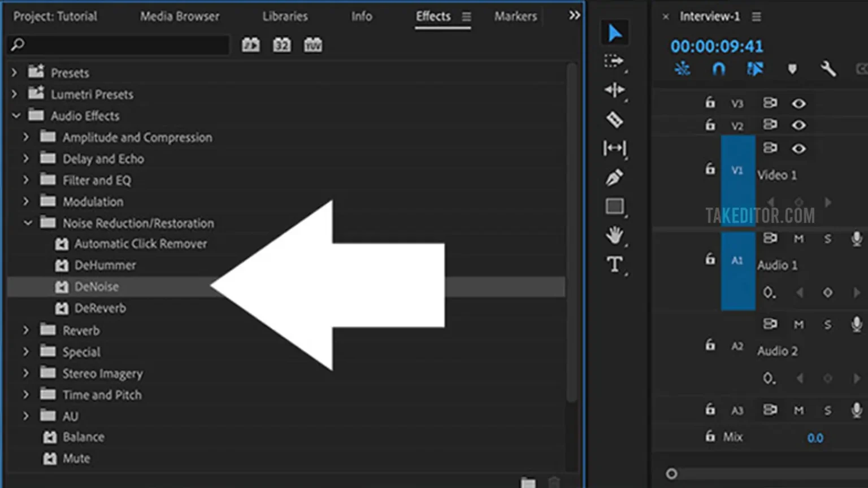The width and height of the screenshot is (868, 488).
Task: Mute the Audio 1 track
Action: click(x=798, y=239)
